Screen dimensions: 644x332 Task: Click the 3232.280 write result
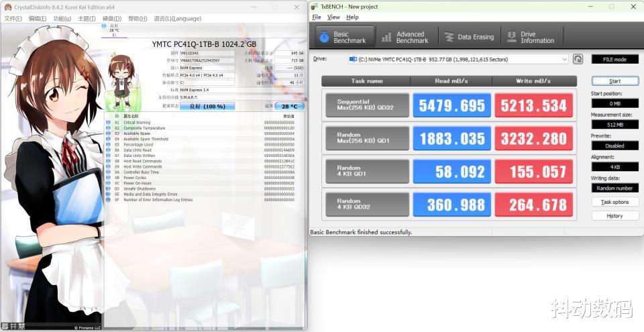(533, 138)
